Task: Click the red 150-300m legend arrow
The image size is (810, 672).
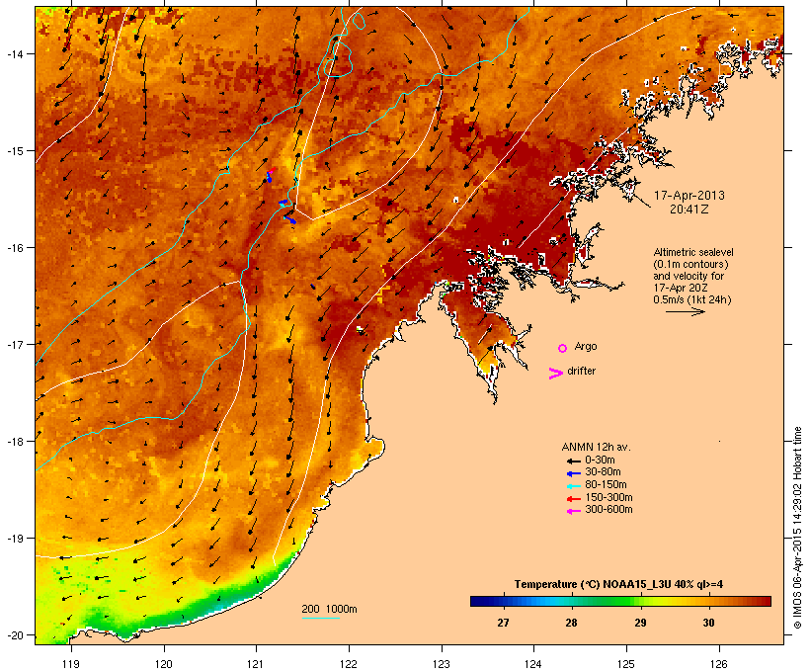Action: [x=573, y=499]
